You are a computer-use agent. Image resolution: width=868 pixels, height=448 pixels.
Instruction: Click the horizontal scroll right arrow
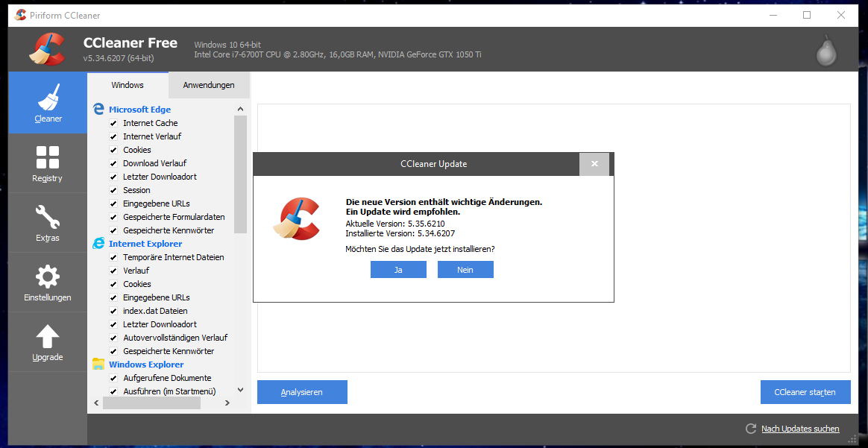point(227,403)
